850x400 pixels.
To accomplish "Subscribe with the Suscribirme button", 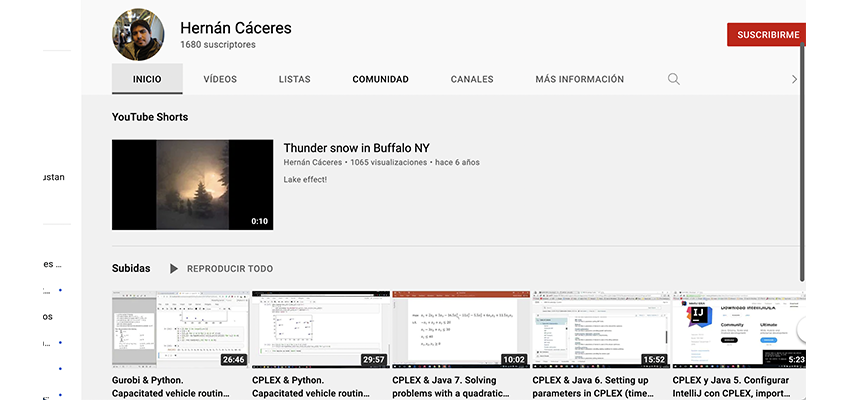I will (x=767, y=35).
